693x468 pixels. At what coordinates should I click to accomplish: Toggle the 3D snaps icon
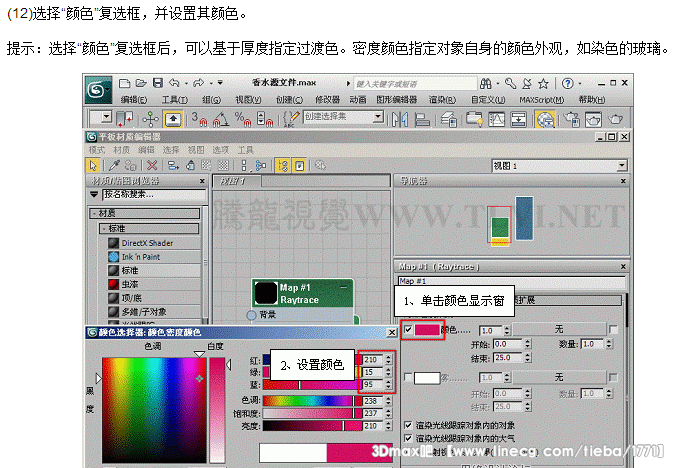tap(200, 119)
